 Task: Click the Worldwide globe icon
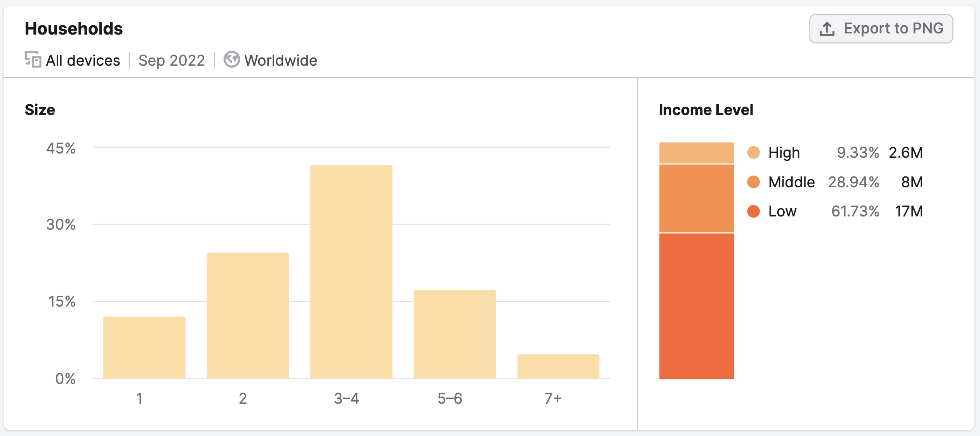tap(232, 59)
